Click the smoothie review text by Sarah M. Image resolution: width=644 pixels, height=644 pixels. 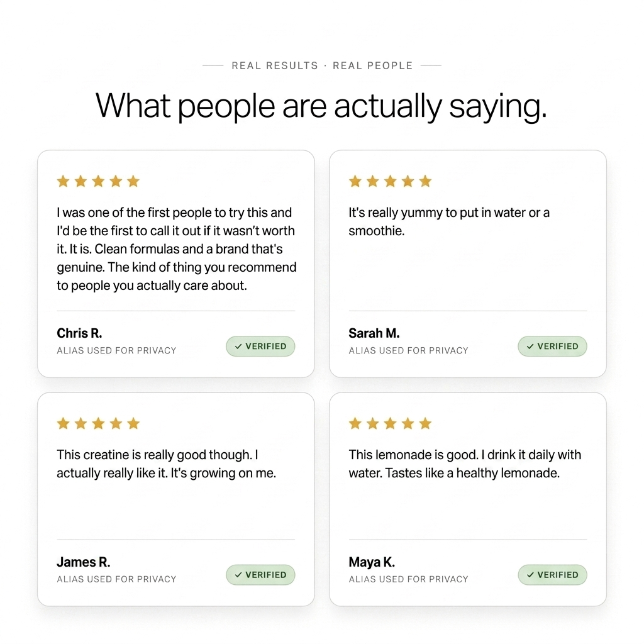[449, 222]
